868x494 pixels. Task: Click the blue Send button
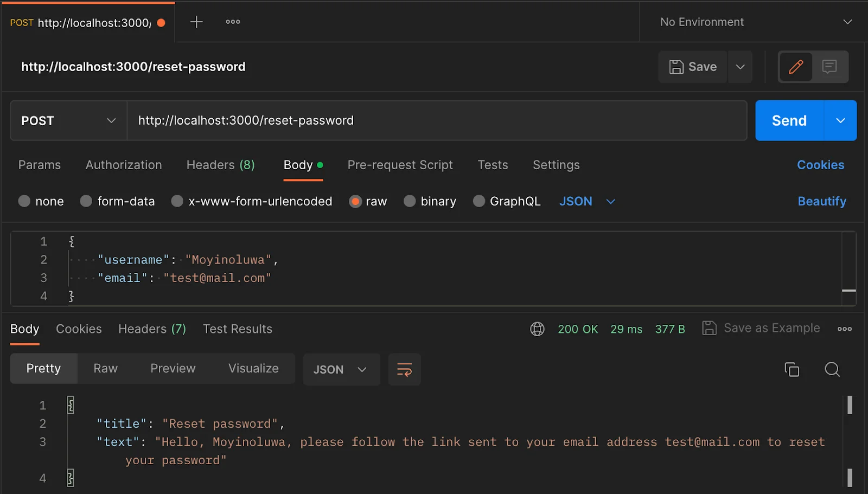click(789, 120)
